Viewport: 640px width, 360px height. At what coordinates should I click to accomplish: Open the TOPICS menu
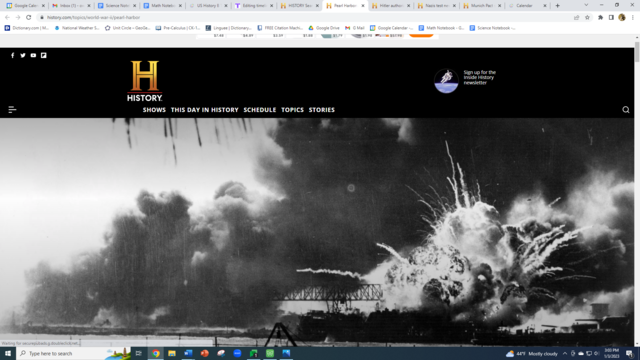pos(292,110)
